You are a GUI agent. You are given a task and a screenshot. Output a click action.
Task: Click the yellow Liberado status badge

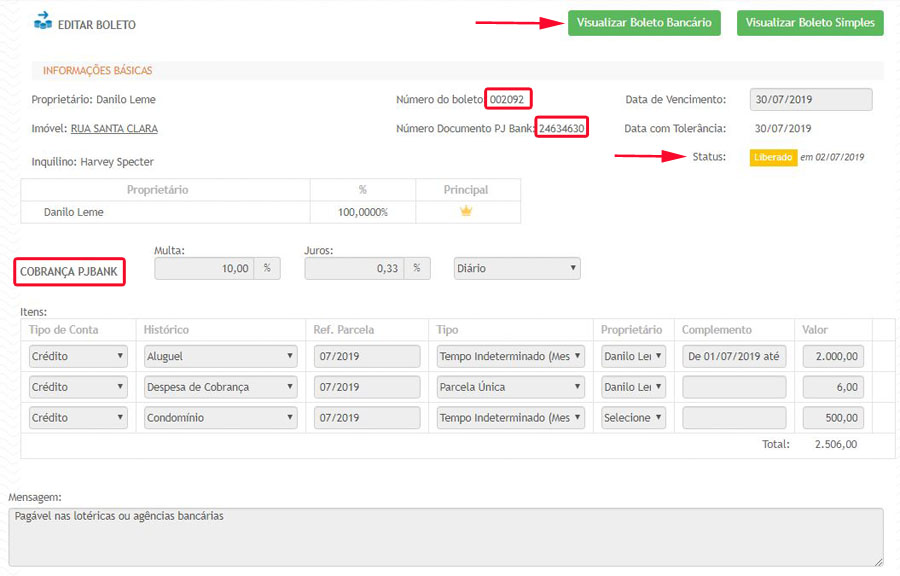[x=773, y=157]
